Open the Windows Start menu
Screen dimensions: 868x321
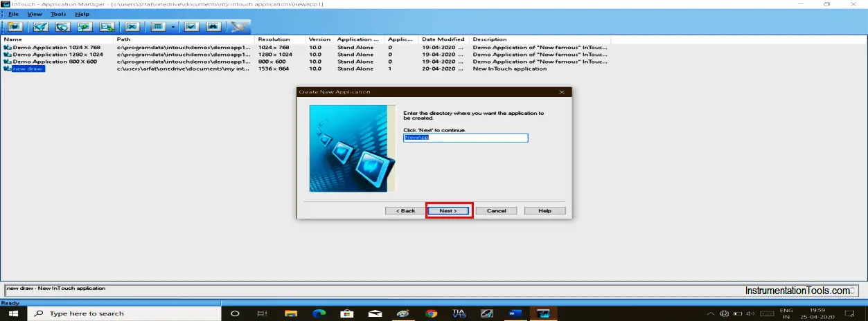point(13,313)
